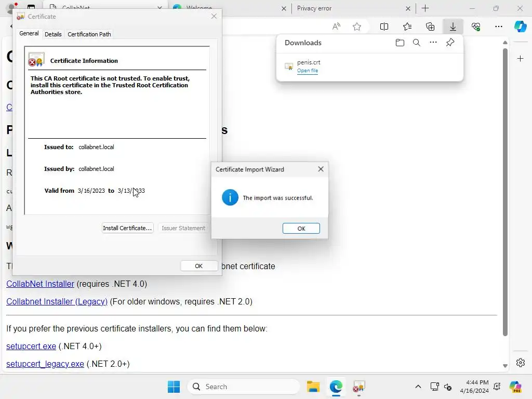
Task: Click the information icon in import dialog
Action: [x=230, y=197]
